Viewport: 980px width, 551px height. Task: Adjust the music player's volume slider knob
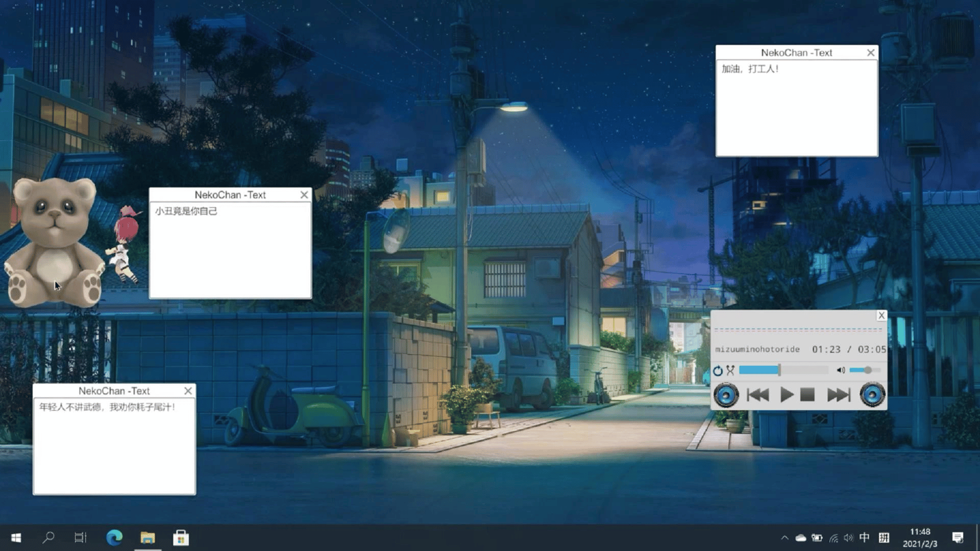click(x=868, y=370)
